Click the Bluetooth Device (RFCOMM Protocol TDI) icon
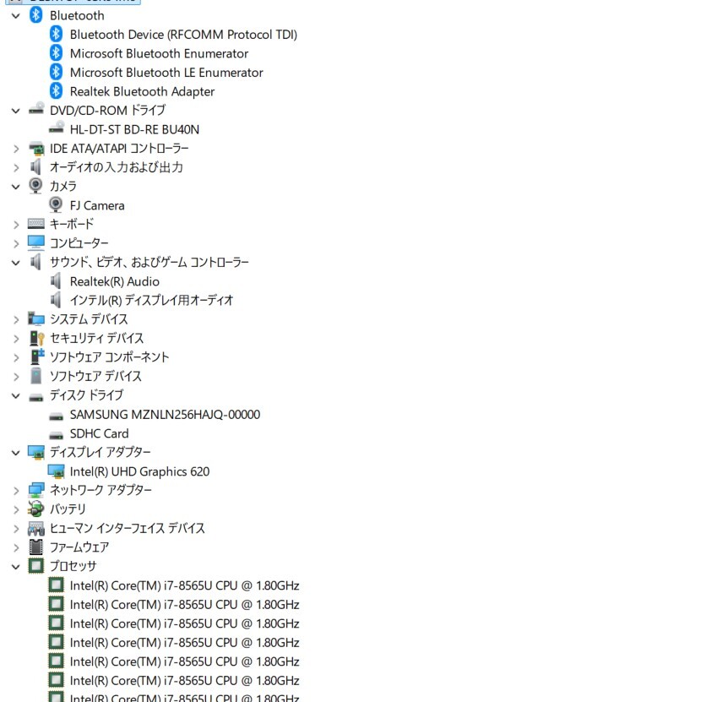Screen dimensions: 728x702 click(57, 34)
